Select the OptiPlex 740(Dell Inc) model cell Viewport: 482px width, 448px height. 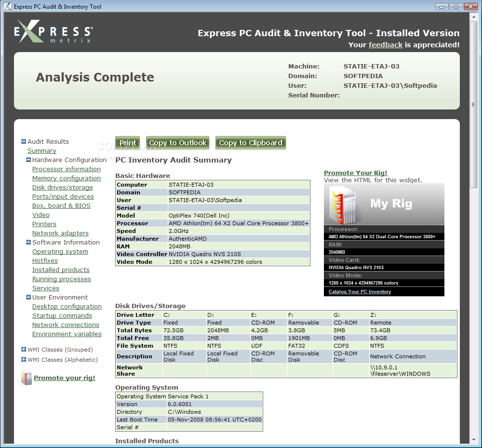(x=239, y=216)
